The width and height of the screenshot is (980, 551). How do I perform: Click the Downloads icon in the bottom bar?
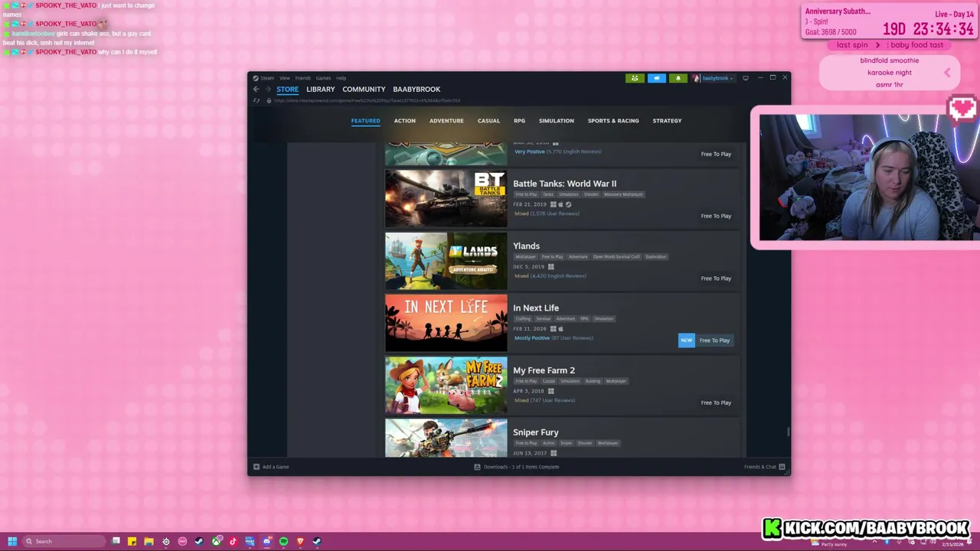(477, 467)
